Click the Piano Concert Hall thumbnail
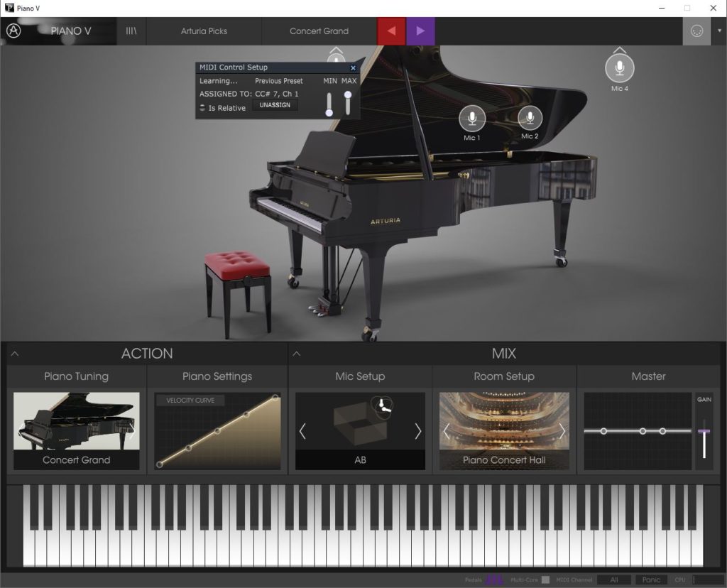 click(x=504, y=431)
